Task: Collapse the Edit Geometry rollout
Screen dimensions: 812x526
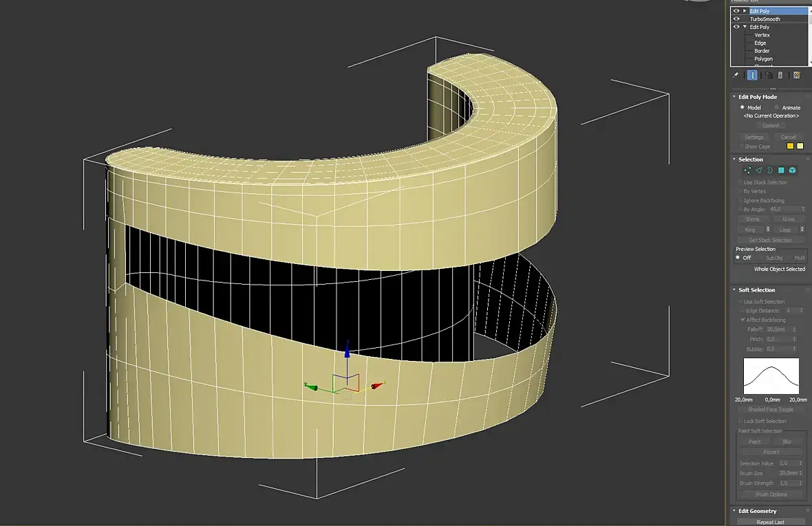Action: point(734,511)
